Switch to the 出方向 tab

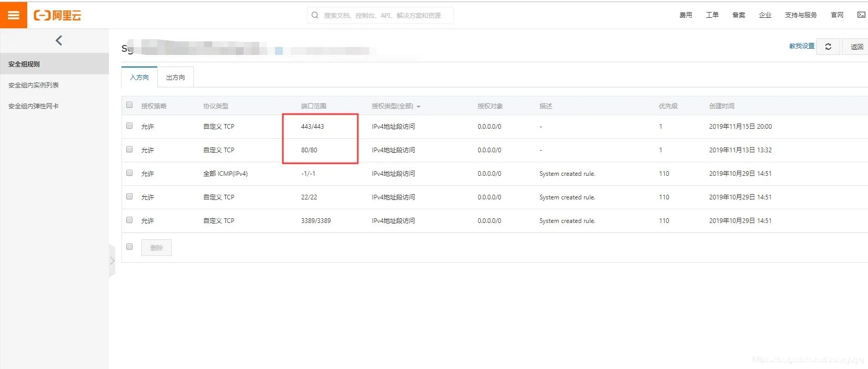(x=175, y=77)
